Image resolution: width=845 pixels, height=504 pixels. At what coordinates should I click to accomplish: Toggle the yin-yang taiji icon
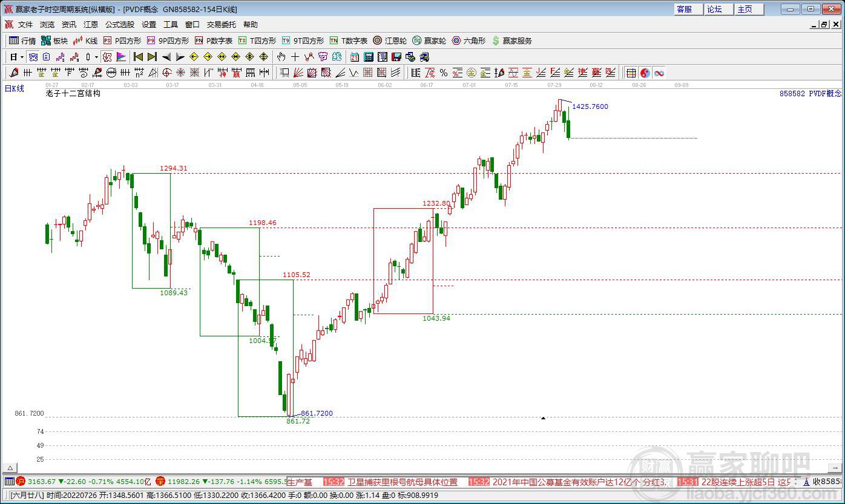coord(645,73)
